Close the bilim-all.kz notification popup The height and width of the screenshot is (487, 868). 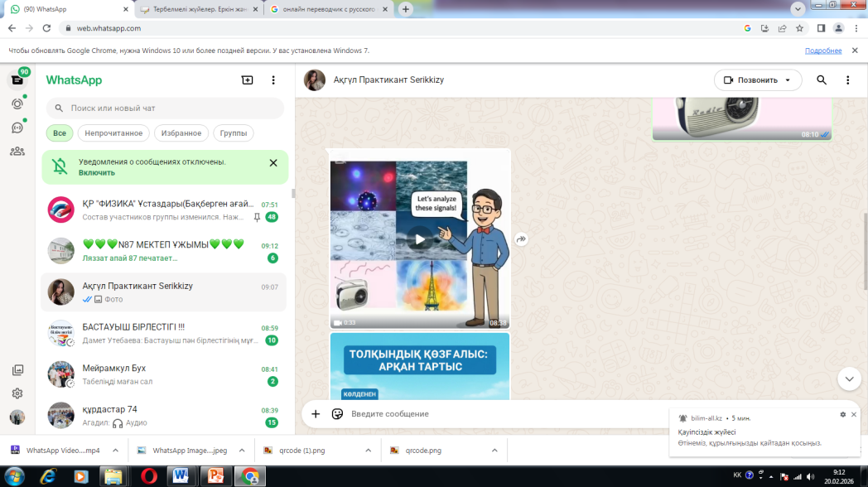click(x=854, y=414)
